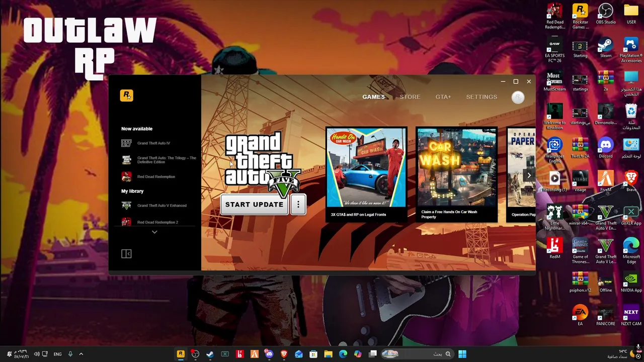Select the Steam desktop shortcut
Viewport: 644px width, 362px height.
tap(606, 48)
